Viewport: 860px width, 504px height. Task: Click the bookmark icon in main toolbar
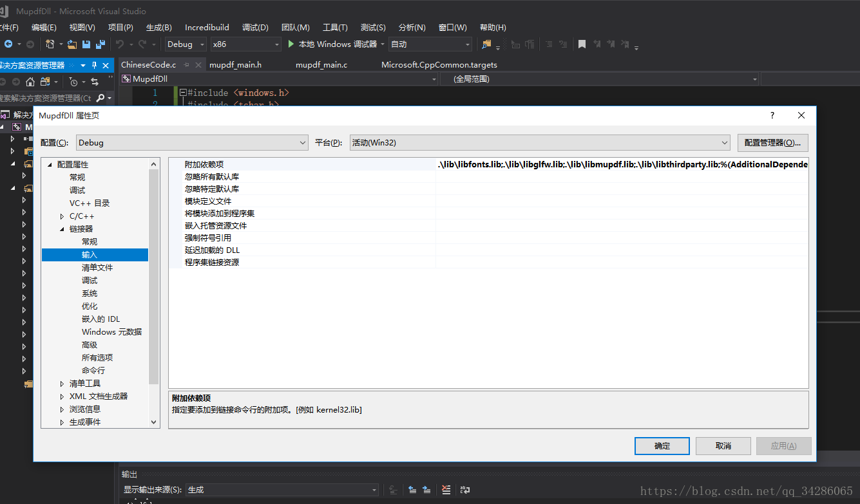click(x=582, y=44)
